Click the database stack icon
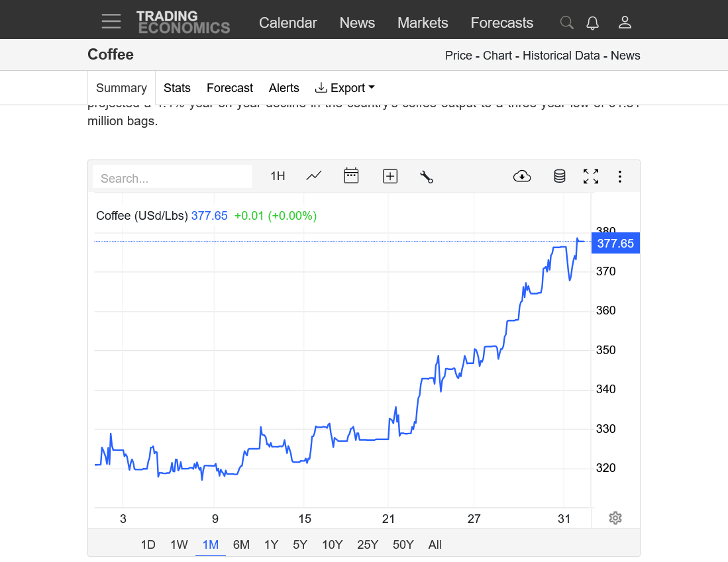 (x=560, y=176)
